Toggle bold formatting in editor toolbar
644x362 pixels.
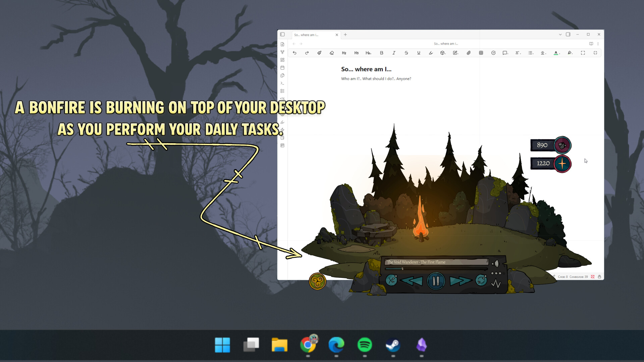point(381,53)
